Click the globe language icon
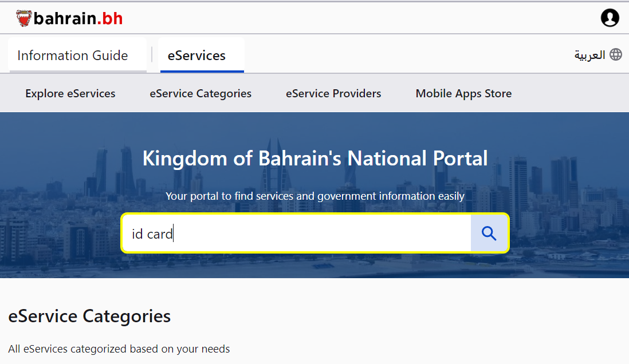Viewport: 629px width, 364px height. click(616, 54)
